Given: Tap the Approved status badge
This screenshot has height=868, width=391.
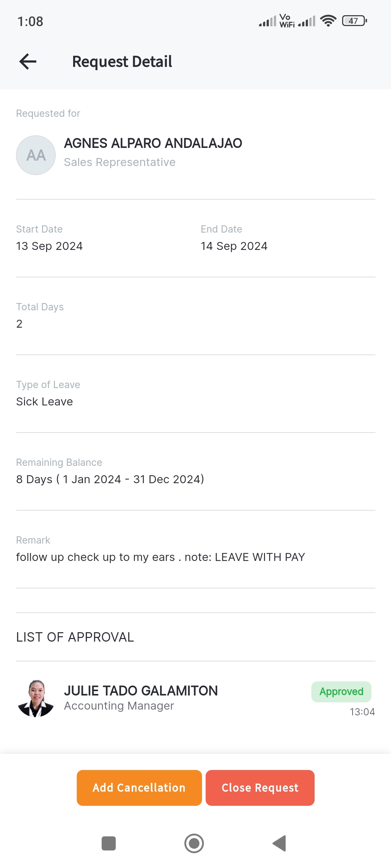Looking at the screenshot, I should tap(341, 692).
